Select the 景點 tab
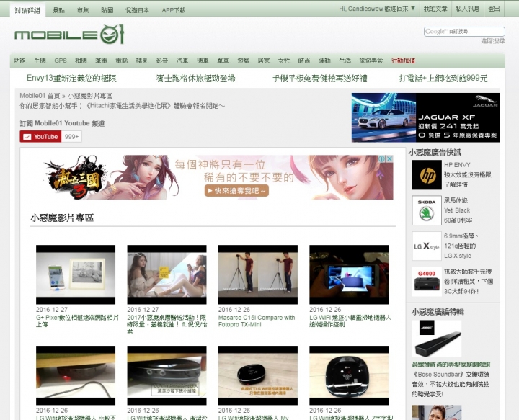 click(58, 10)
